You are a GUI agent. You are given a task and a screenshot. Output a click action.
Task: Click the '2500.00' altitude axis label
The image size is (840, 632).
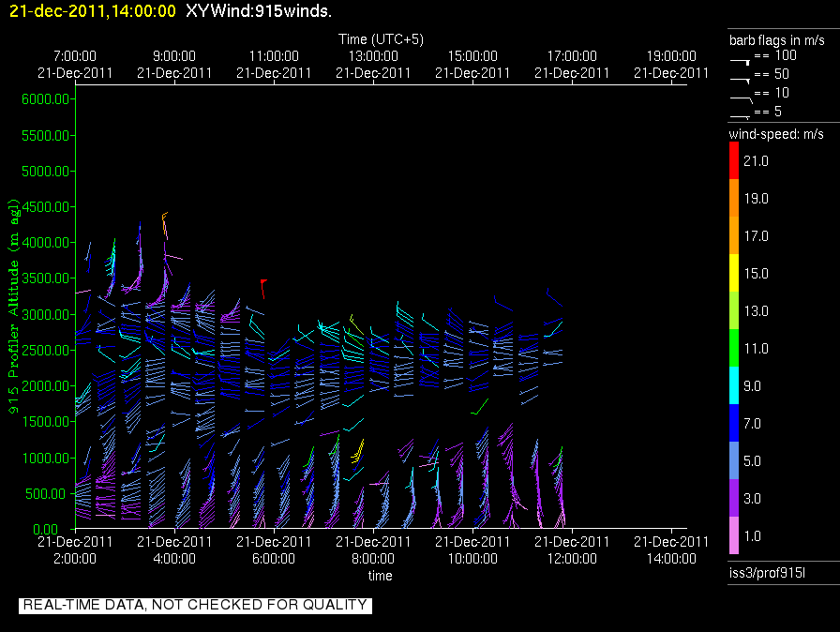(46, 351)
